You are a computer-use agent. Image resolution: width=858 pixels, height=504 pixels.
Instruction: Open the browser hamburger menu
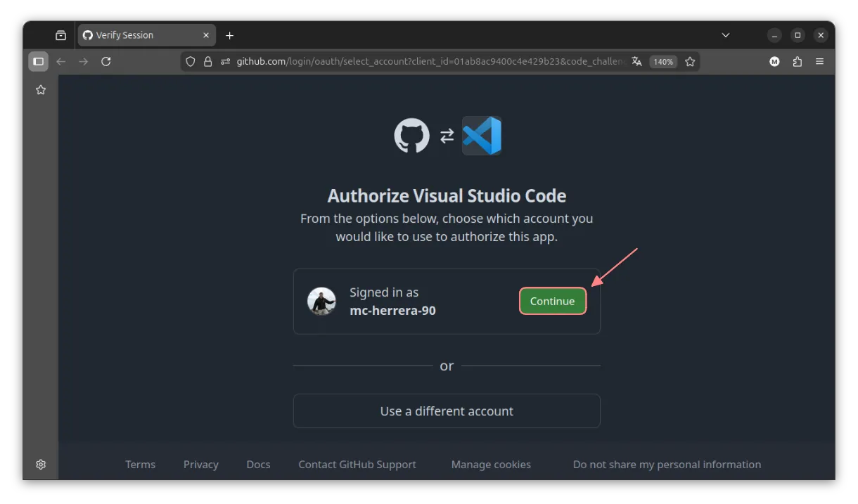(819, 62)
